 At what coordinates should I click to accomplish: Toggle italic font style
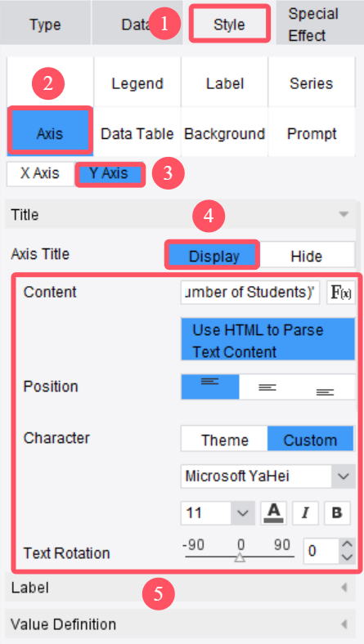(305, 513)
